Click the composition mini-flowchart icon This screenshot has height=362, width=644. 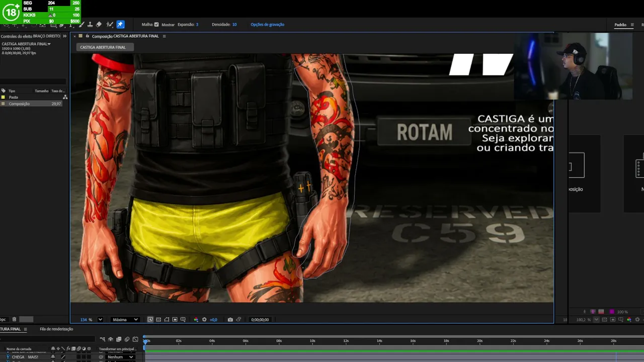point(103,339)
